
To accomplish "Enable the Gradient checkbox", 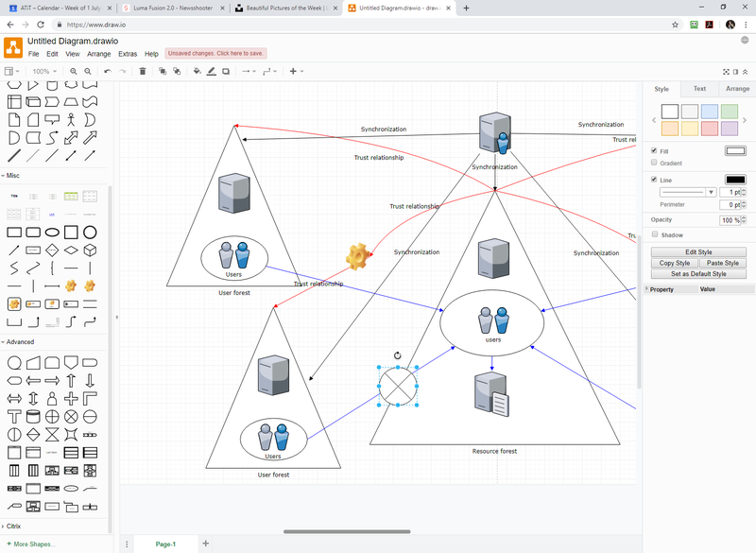I will pos(654,163).
